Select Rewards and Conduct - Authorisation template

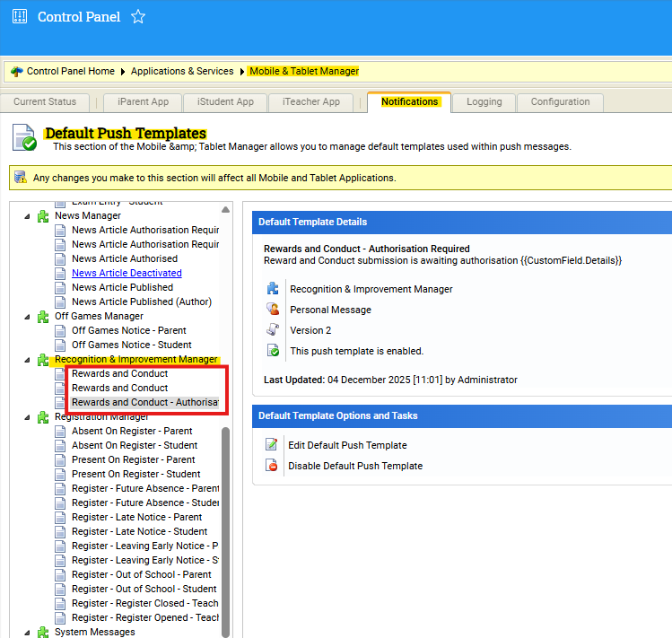pos(145,402)
